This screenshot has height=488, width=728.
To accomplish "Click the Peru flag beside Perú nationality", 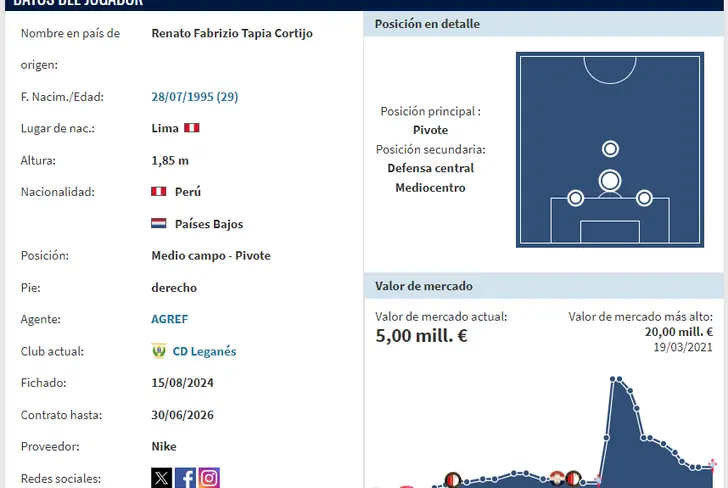I will (158, 192).
